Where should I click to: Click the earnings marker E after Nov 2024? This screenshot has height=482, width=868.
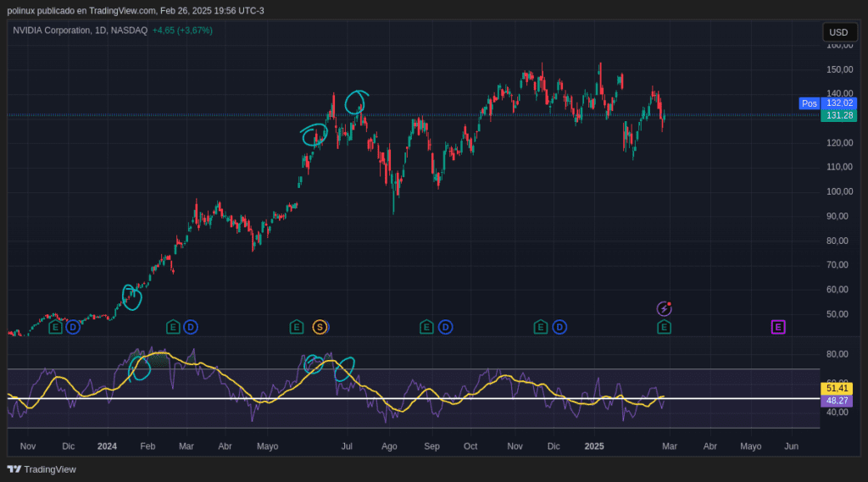540,327
